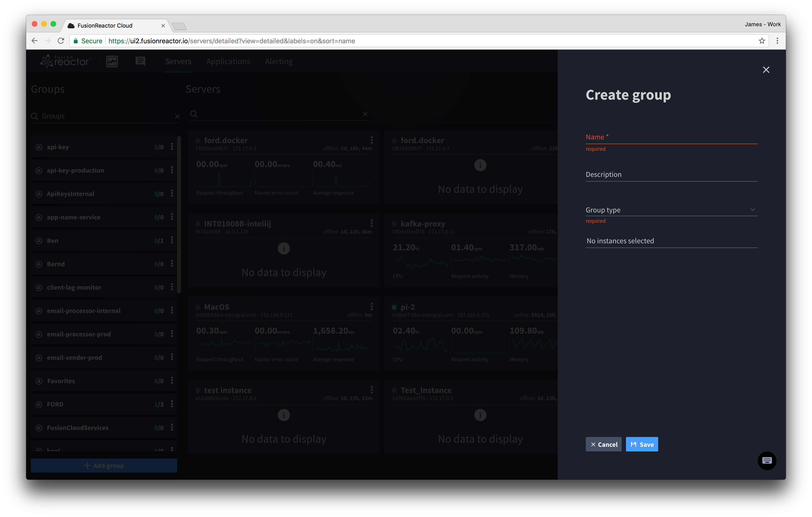Close the FusionReactor Cloud tab
This screenshot has height=517, width=812.
[x=163, y=26]
